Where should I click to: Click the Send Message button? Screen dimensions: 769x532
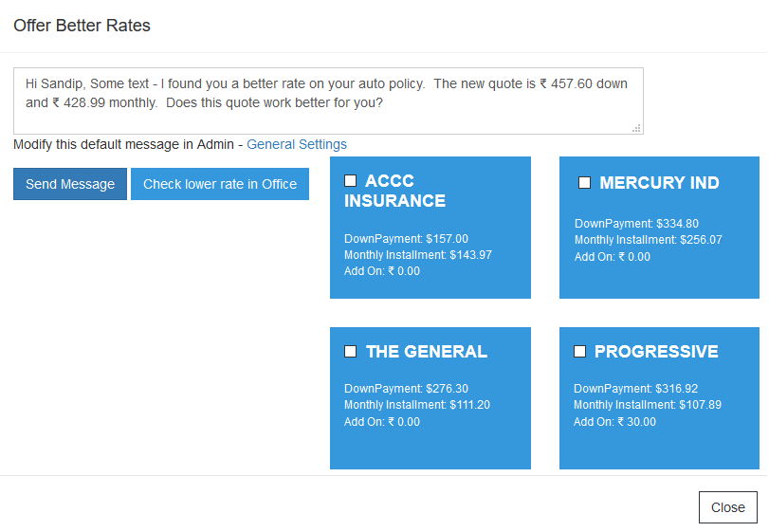70,184
